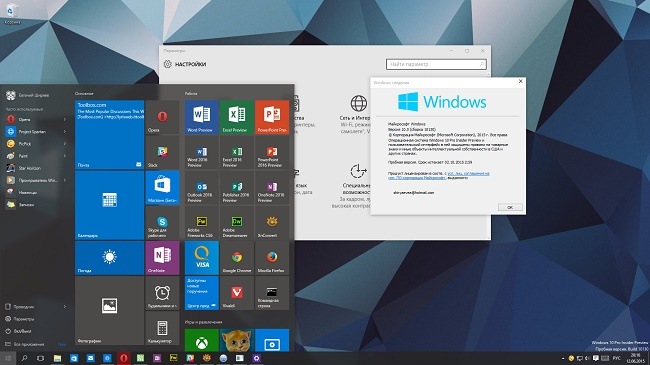The image size is (650, 365).
Task: Open Task View on the taskbar
Action: 41,358
